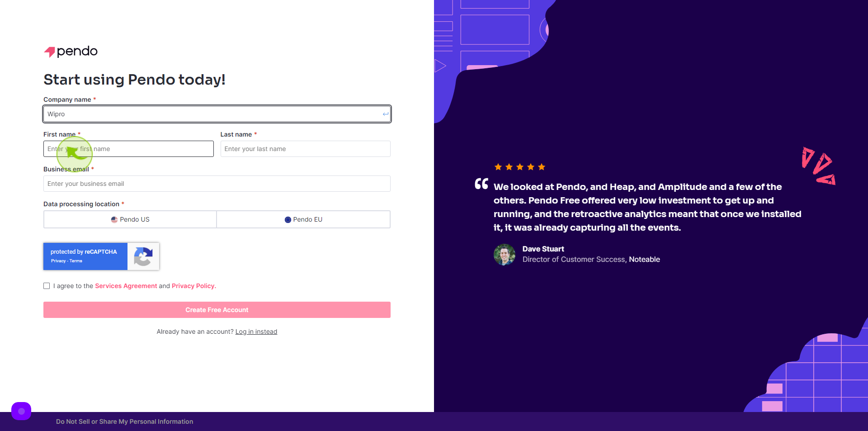
Task: Check the Services Agreement consent checkbox
Action: pyautogui.click(x=47, y=286)
